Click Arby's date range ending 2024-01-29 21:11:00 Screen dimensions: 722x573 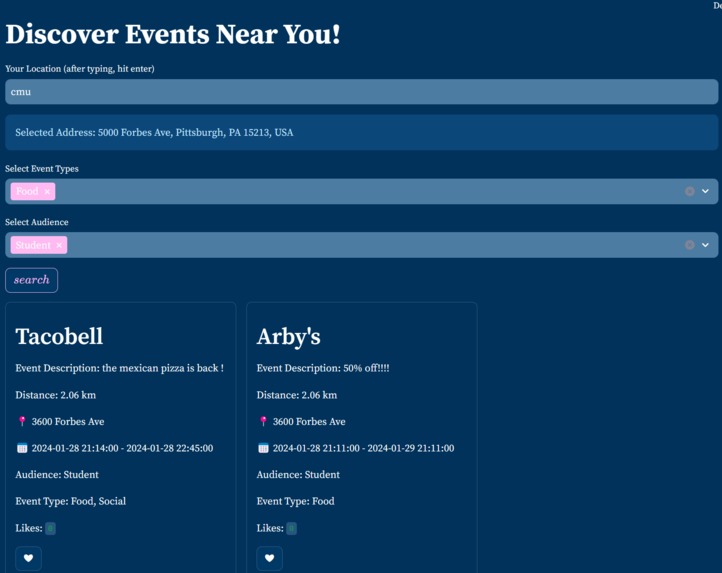pyautogui.click(x=363, y=448)
